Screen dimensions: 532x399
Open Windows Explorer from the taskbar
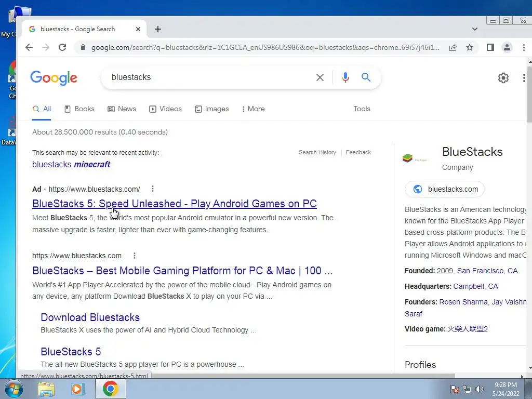click(46, 389)
